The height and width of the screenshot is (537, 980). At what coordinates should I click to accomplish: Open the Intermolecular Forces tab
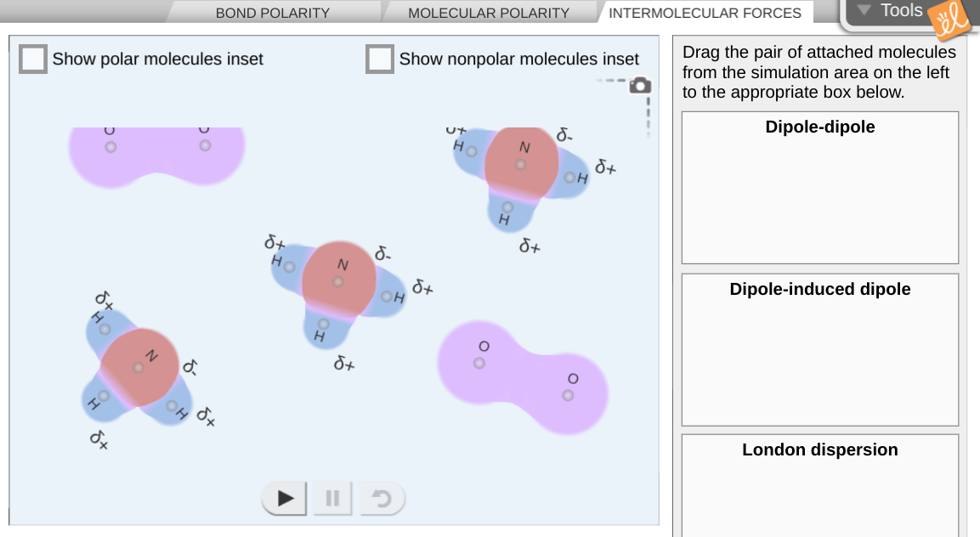705,13
